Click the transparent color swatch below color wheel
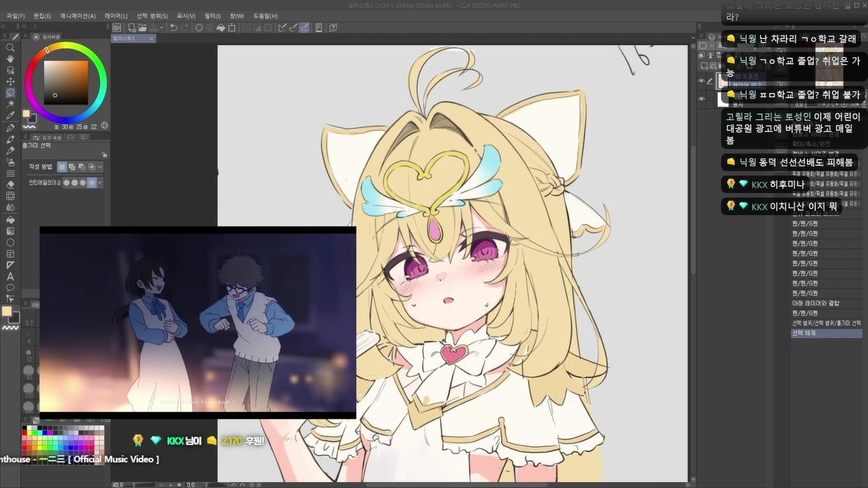The width and height of the screenshot is (868, 488). (x=29, y=125)
